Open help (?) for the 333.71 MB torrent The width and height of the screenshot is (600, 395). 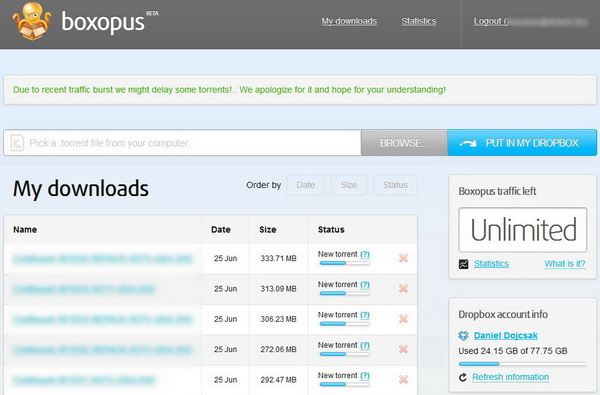[x=365, y=254]
